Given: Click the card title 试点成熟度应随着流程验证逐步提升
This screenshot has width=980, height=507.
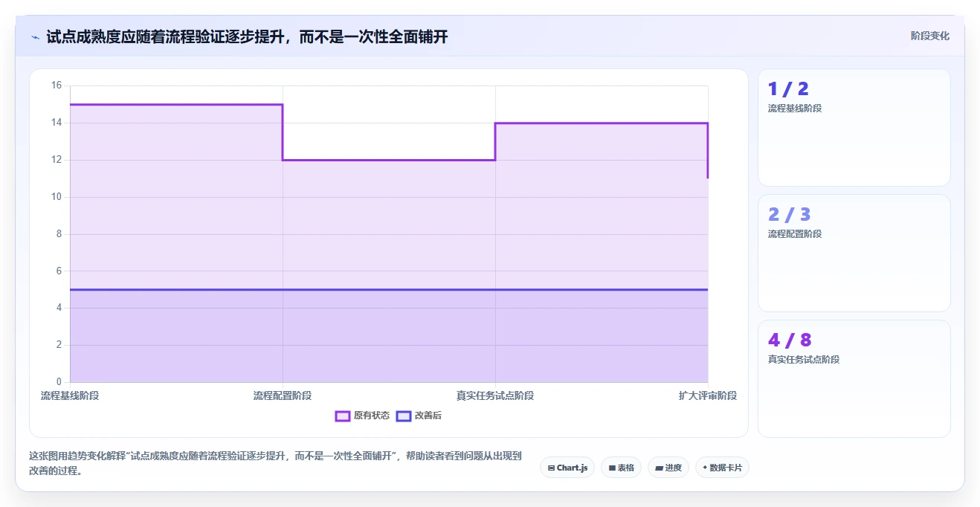Looking at the screenshot, I should tap(248, 36).
